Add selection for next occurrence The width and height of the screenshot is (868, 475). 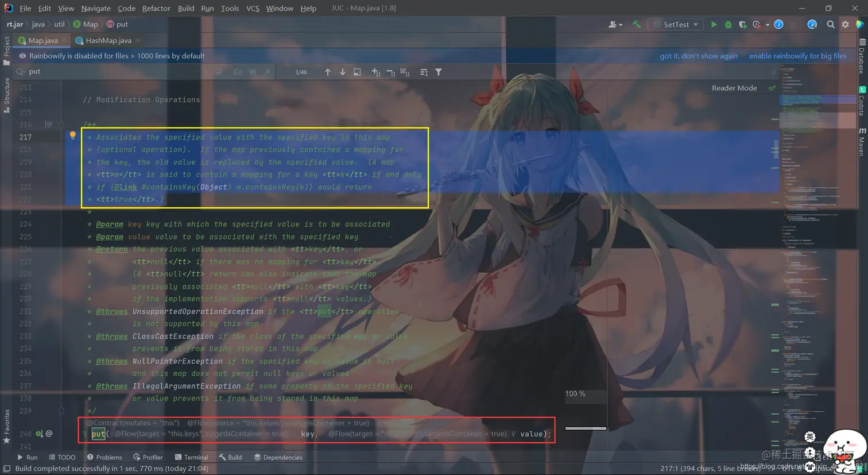[x=375, y=72]
